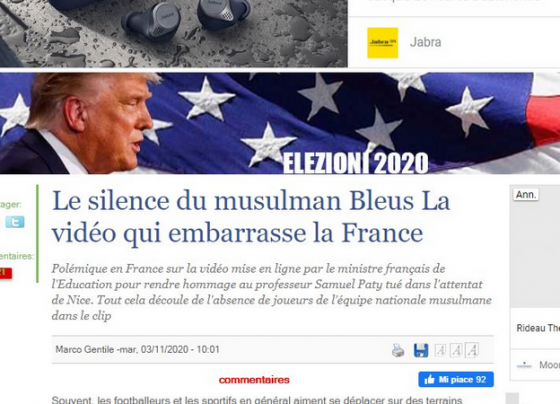
Task: Open article headline Le silence du musulman
Action: 251,216
